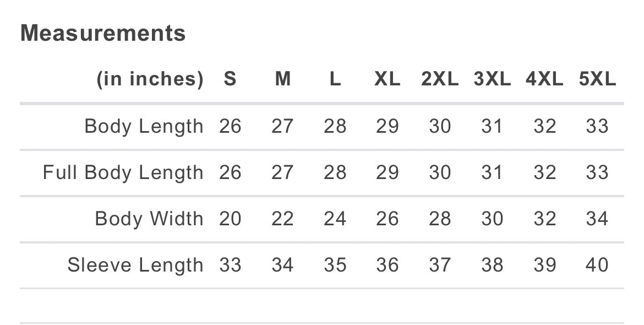Click Sleeve Length value 40 for 5XL
Image resolution: width=644 pixels, height=325 pixels.
coord(597,265)
